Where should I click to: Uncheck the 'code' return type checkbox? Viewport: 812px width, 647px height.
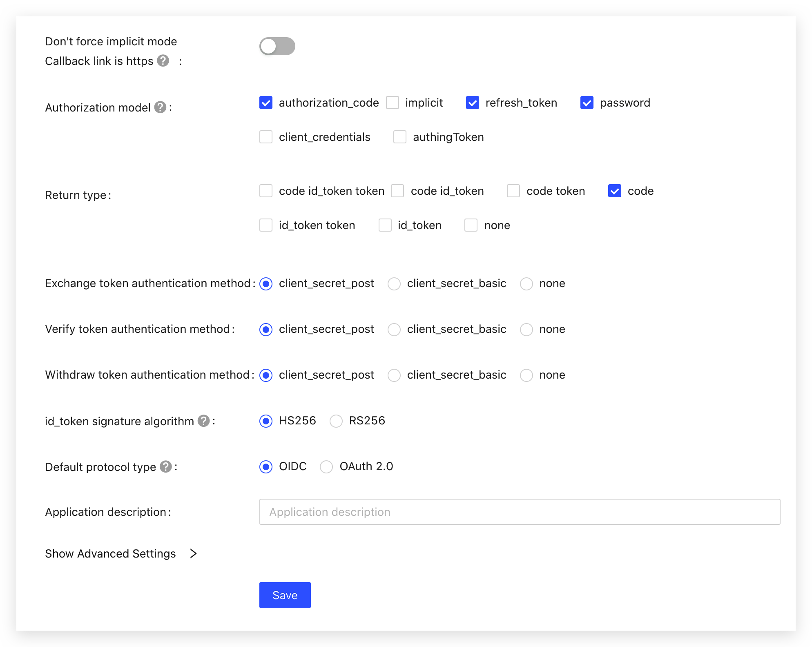click(x=615, y=191)
